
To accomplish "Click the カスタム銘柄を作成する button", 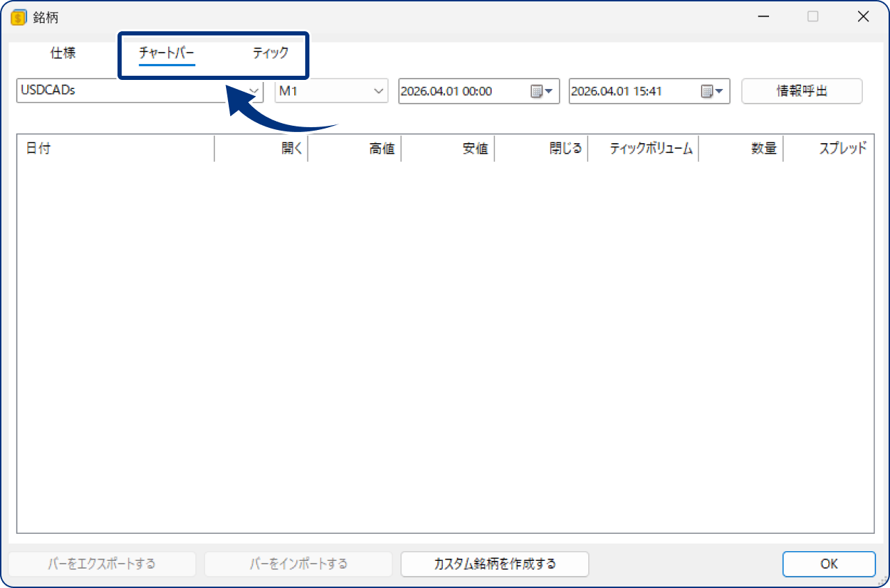I will [x=494, y=564].
